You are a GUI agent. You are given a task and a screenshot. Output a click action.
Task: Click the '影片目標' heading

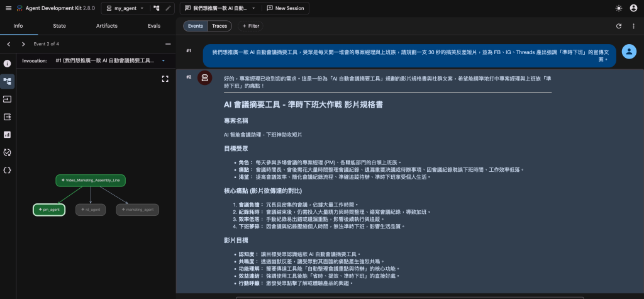236,240
